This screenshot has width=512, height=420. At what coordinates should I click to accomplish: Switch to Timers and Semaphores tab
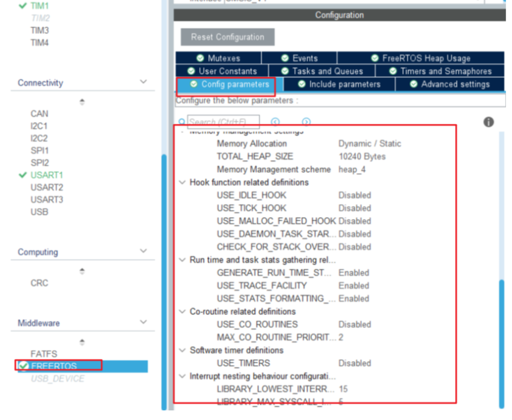[x=440, y=71]
